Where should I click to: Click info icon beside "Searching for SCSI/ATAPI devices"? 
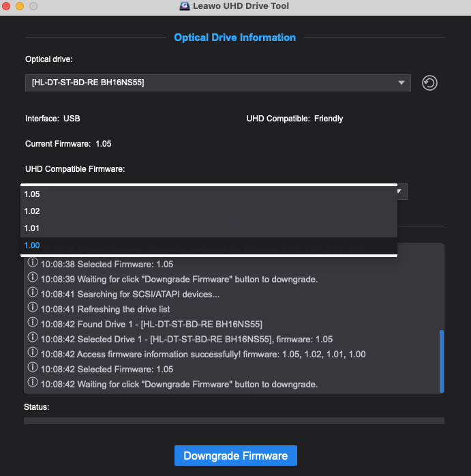[x=32, y=294]
